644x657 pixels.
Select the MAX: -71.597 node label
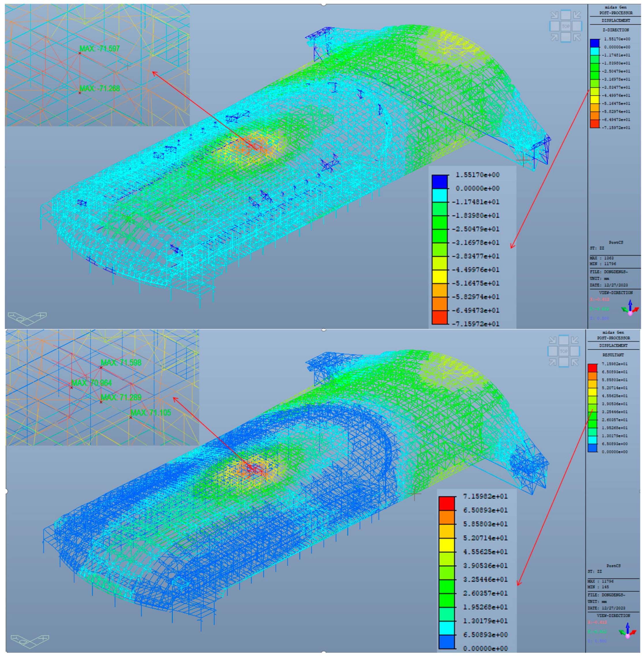[100, 49]
